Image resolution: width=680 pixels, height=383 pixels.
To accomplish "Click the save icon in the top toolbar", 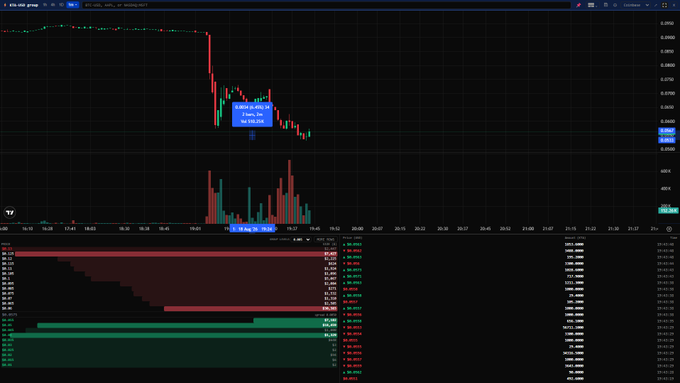I will 606,5.
